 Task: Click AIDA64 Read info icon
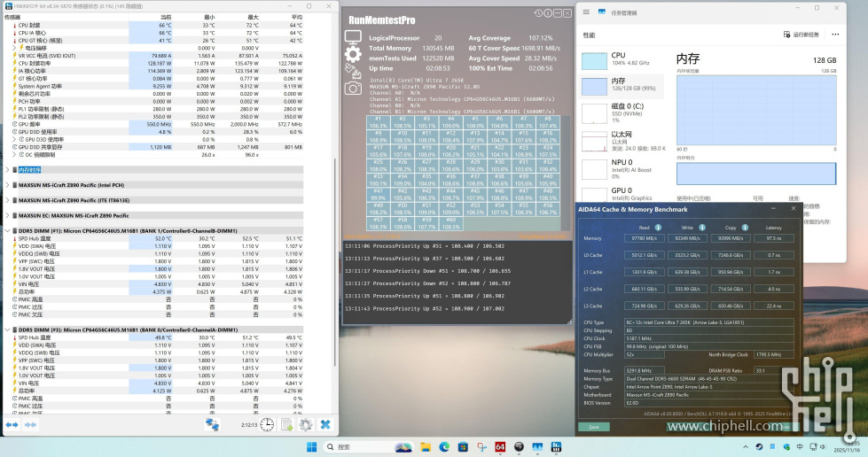658,228
